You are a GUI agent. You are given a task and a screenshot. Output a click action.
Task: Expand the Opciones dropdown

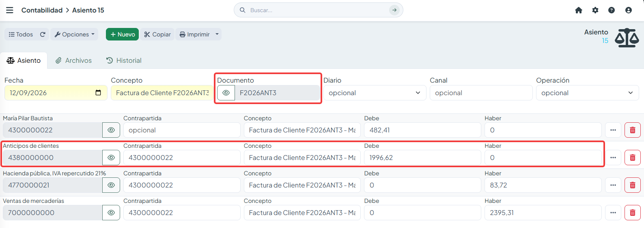click(x=75, y=34)
